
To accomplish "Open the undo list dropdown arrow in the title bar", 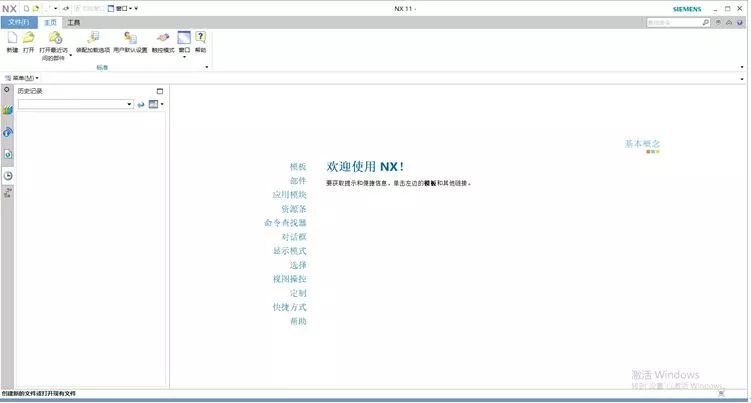I will click(56, 9).
